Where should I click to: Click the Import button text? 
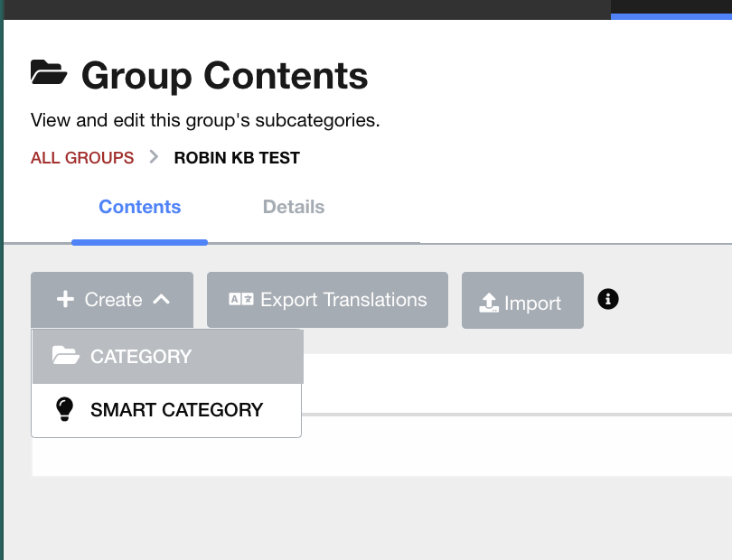[532, 303]
